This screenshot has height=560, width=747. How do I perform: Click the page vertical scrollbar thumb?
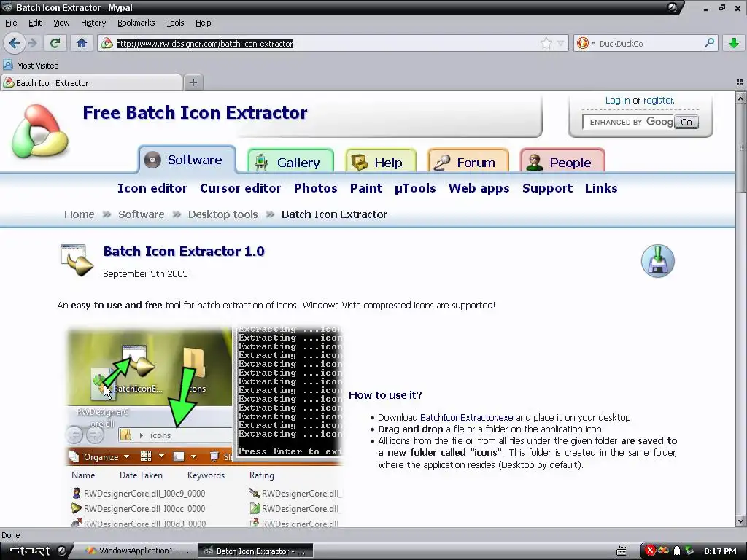click(741, 149)
